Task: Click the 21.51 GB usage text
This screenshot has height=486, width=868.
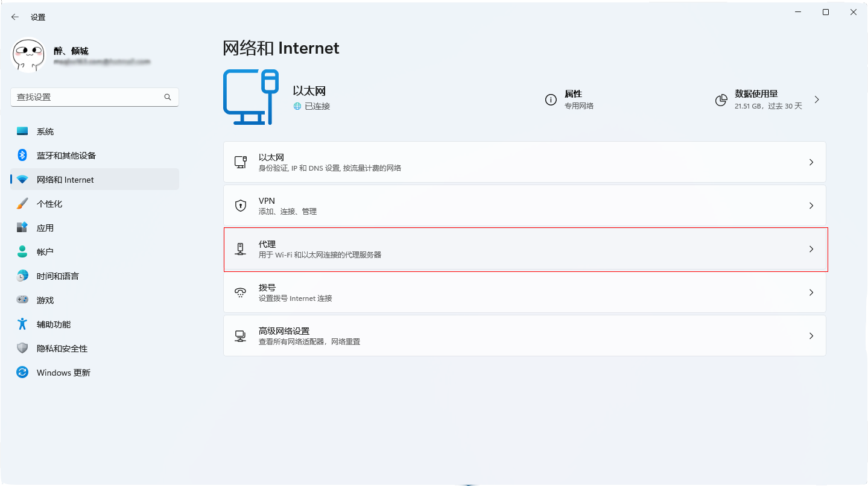Action: click(x=768, y=106)
